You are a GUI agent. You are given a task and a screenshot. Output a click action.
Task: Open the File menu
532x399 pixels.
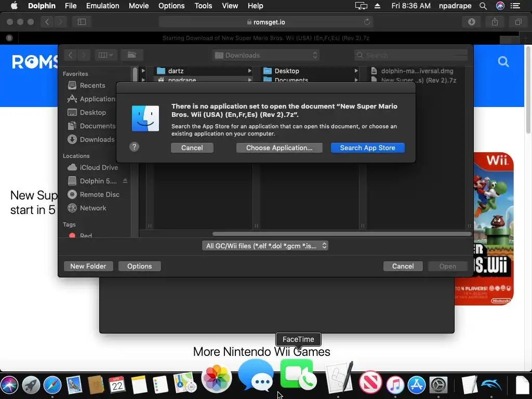[71, 6]
